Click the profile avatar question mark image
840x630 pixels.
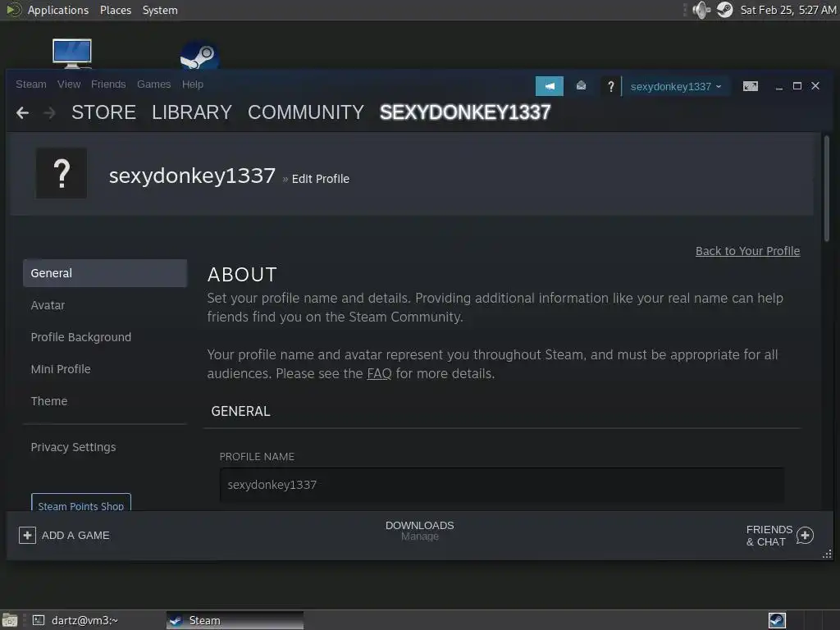point(62,174)
